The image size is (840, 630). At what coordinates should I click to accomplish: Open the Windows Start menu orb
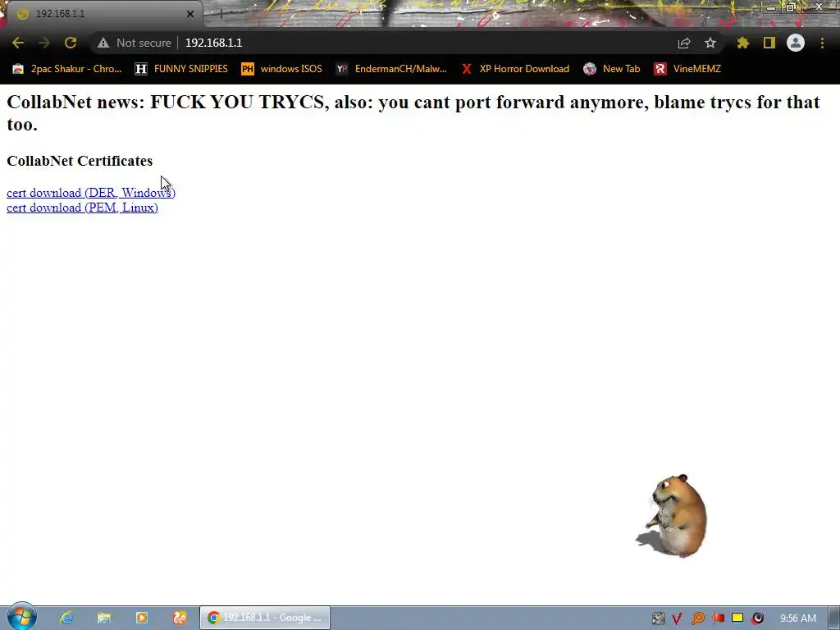pos(22,617)
